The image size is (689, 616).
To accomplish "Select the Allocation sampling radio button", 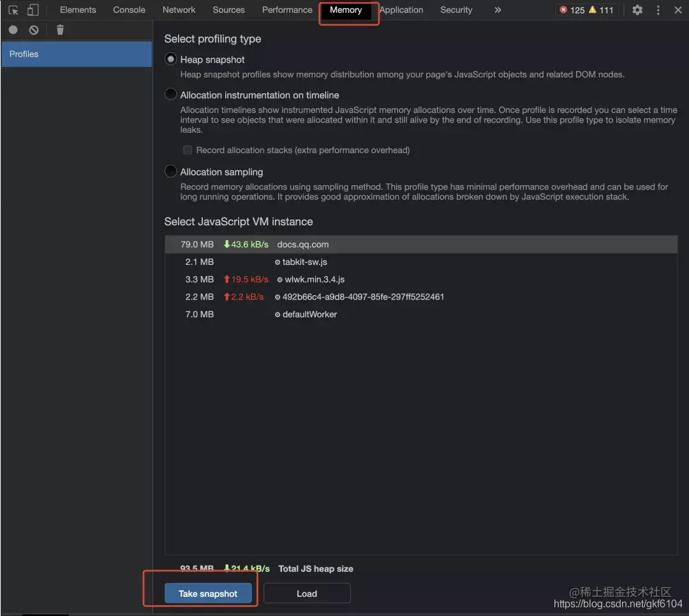I will coord(170,171).
